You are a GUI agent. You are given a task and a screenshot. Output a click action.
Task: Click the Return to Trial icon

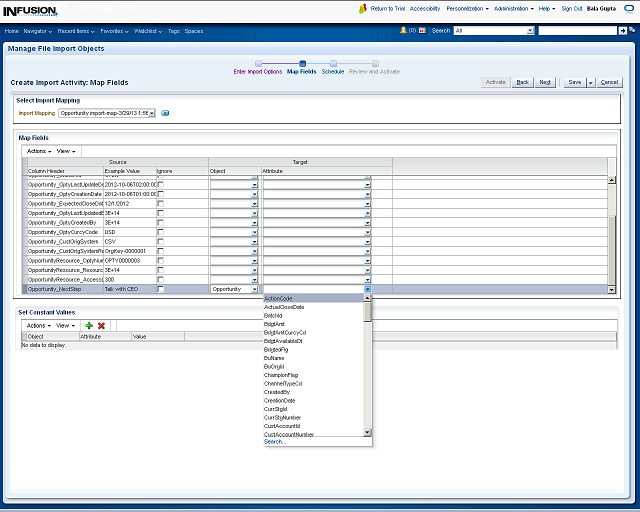coord(364,8)
